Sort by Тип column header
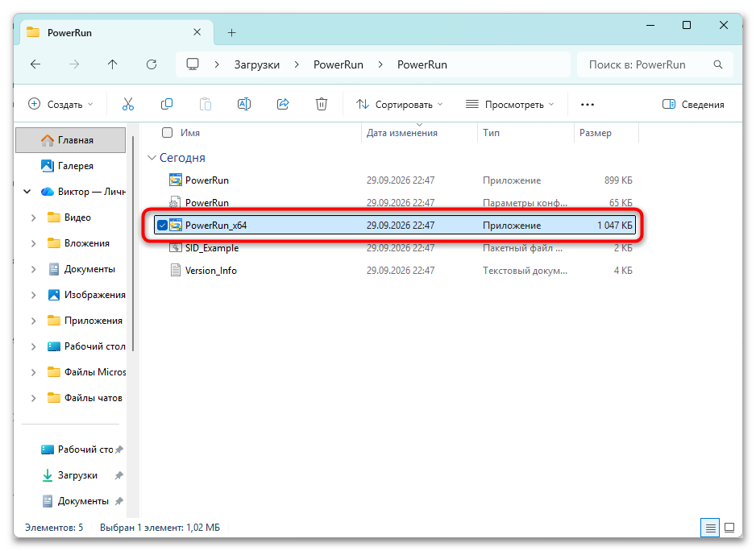Viewport: 756px width, 551px height. tap(492, 133)
